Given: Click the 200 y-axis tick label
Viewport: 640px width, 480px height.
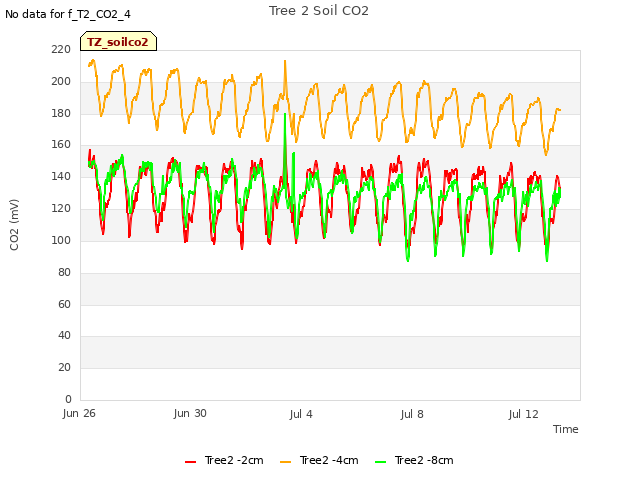Looking at the screenshot, I should [61, 81].
